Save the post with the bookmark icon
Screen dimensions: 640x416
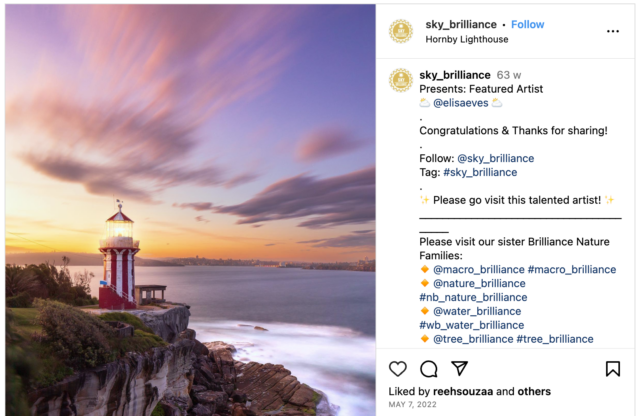click(613, 369)
